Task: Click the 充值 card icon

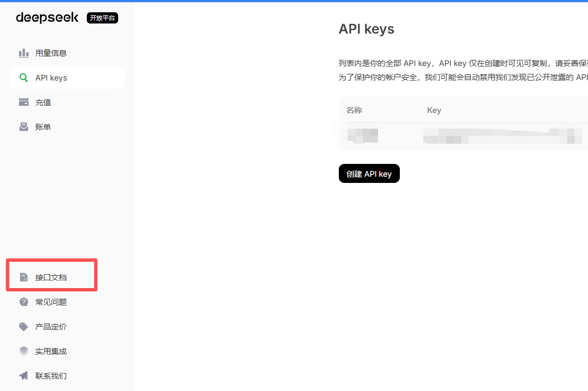Action: pos(24,102)
